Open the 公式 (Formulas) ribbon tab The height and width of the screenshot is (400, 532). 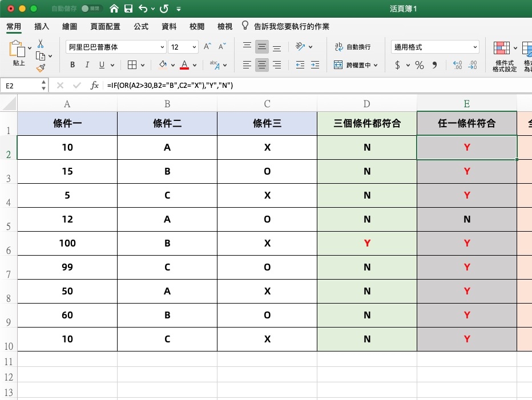coord(141,26)
